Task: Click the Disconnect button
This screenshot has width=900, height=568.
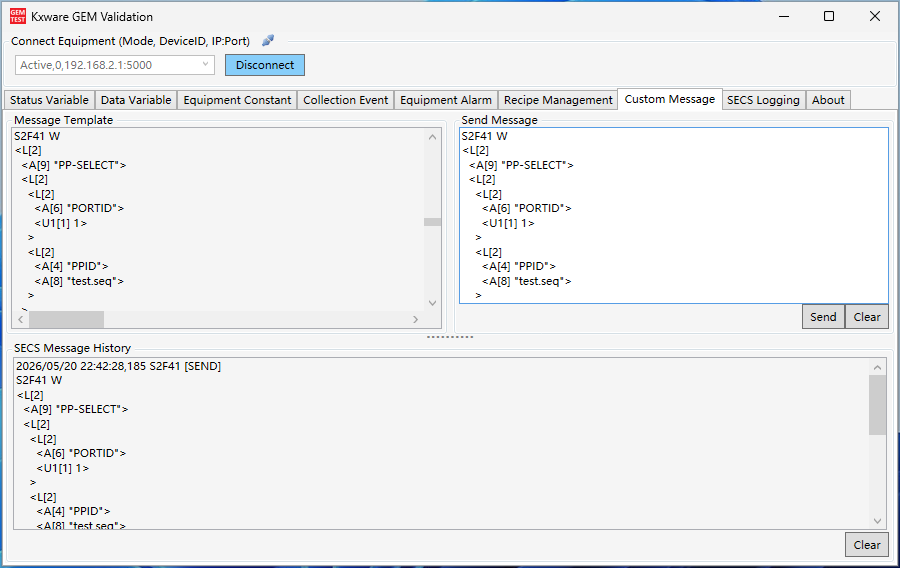Action: click(265, 65)
